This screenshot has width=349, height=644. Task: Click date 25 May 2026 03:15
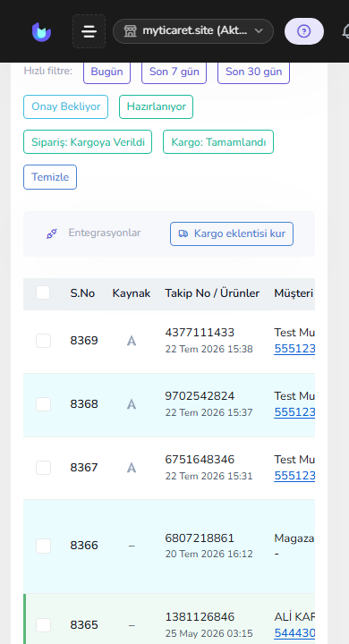pyautogui.click(x=209, y=634)
